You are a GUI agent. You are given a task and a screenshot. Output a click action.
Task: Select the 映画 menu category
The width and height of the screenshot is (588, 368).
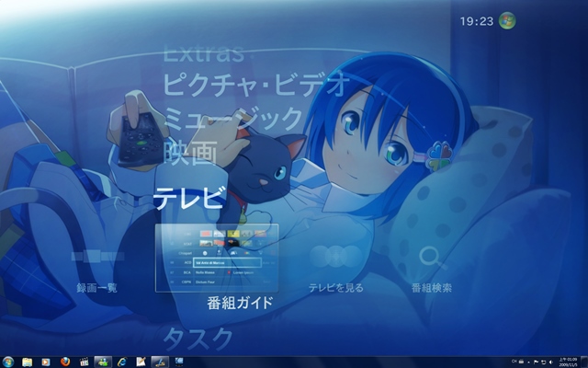191,153
